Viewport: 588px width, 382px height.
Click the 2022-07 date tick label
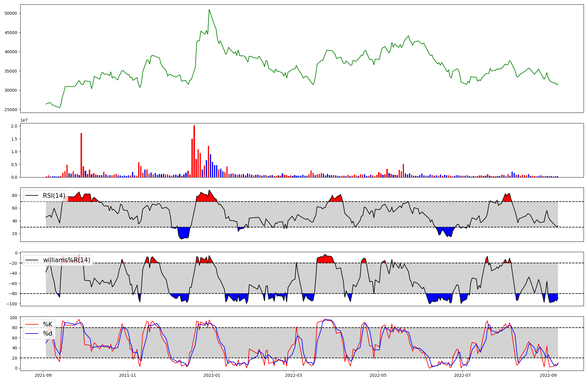point(462,375)
